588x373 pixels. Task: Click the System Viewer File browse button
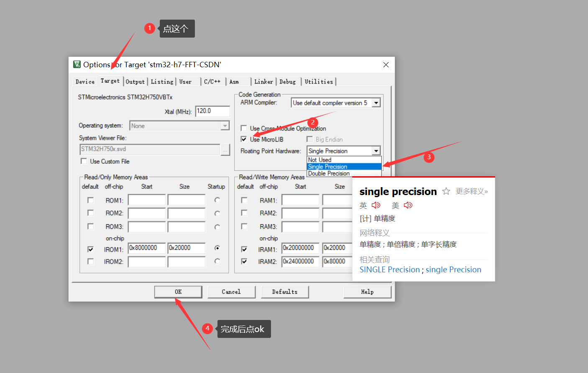click(225, 150)
